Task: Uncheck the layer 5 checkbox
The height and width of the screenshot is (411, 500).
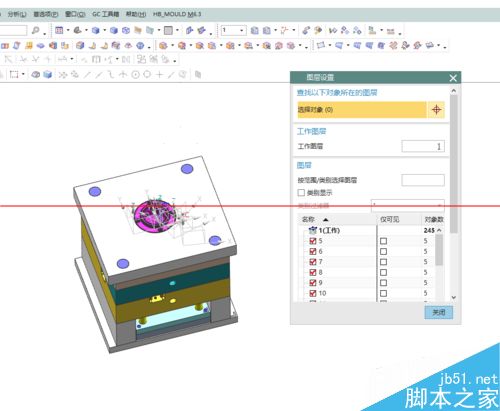Action: [313, 241]
